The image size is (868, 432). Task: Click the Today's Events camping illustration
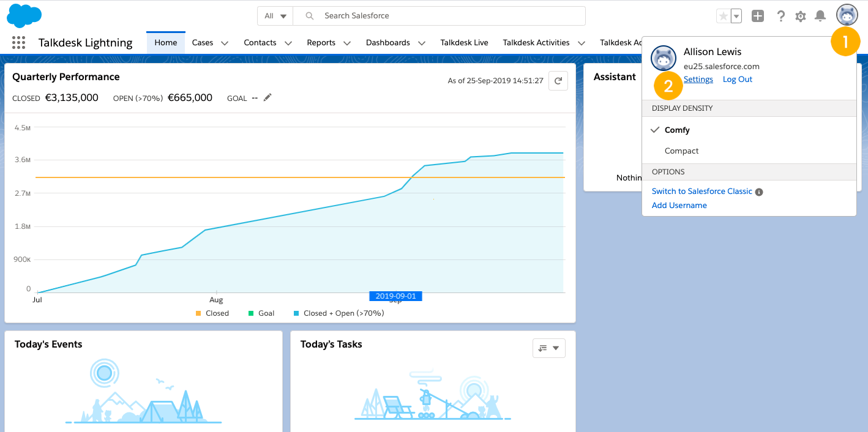tap(143, 392)
